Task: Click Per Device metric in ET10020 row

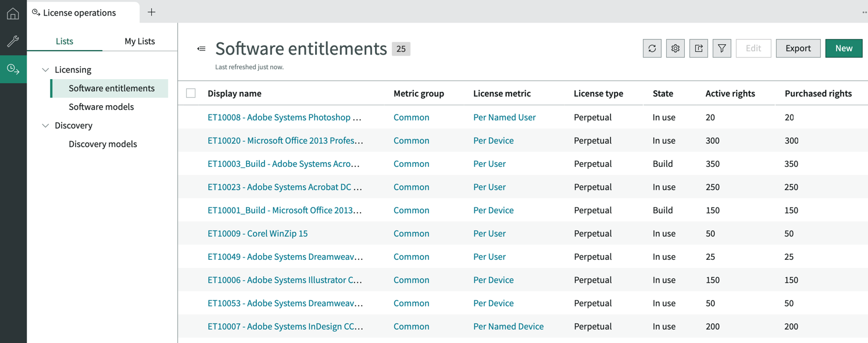Action: pos(494,141)
